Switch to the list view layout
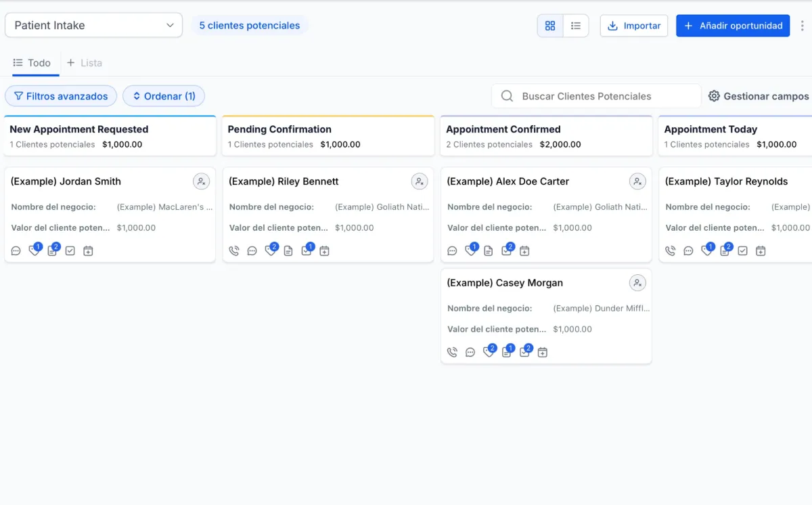The width and height of the screenshot is (812, 505). click(x=576, y=26)
